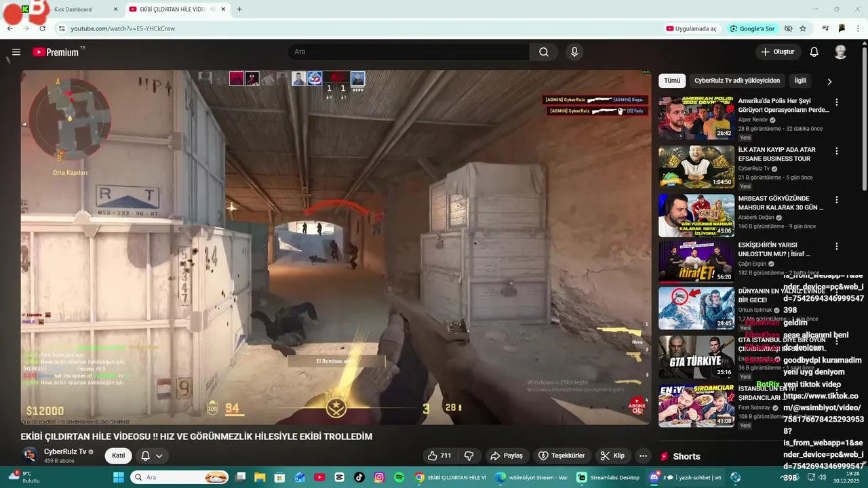Image resolution: width=868 pixels, height=488 pixels.
Task: Open channel notification bell dropdown
Action: 152,456
